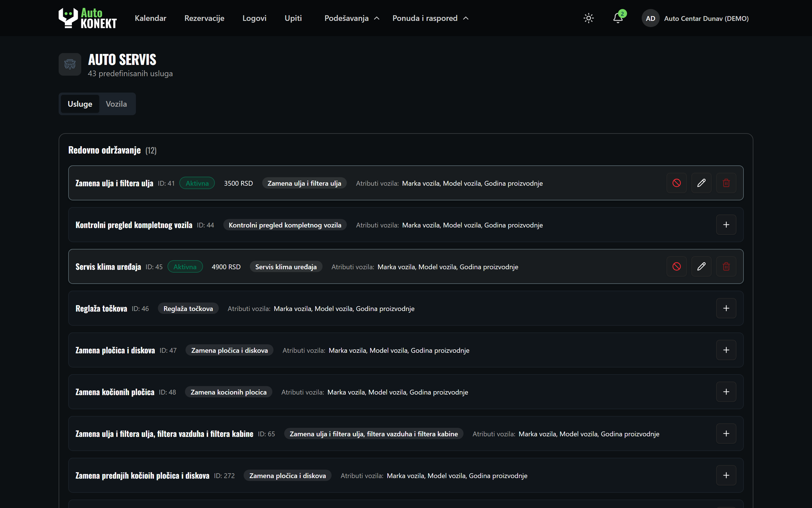The image size is (812, 508).
Task: Edit Zamena ulja i filtera ulja service
Action: pyautogui.click(x=701, y=183)
